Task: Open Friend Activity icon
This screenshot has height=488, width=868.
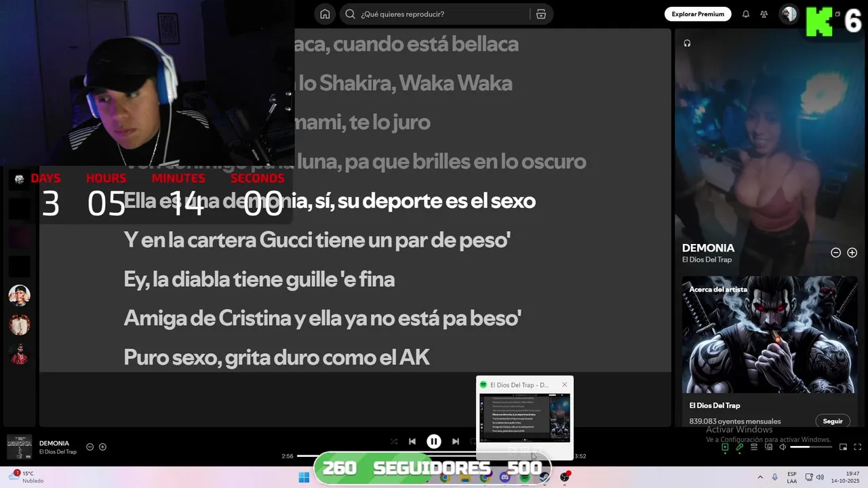Action: click(x=764, y=14)
